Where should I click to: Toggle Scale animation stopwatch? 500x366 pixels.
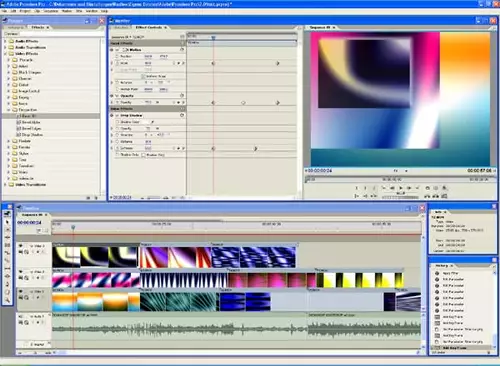pyautogui.click(x=117, y=63)
